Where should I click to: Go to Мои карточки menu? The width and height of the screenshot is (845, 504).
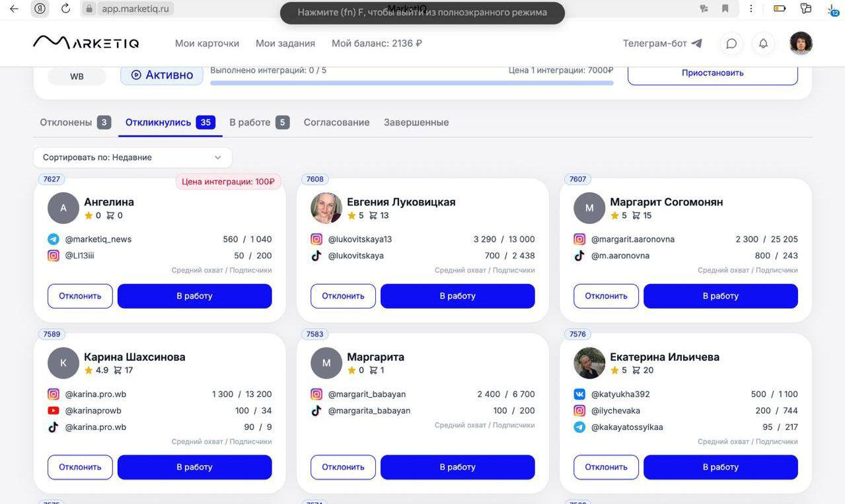pos(207,43)
